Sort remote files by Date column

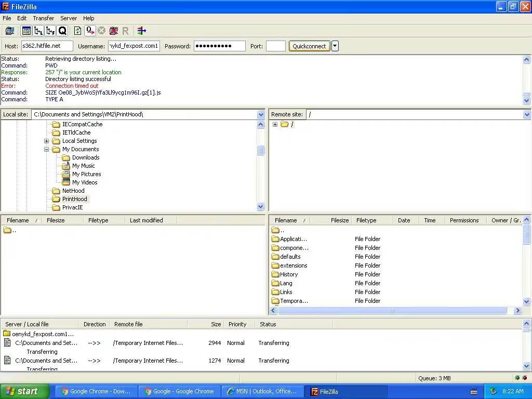click(x=406, y=220)
